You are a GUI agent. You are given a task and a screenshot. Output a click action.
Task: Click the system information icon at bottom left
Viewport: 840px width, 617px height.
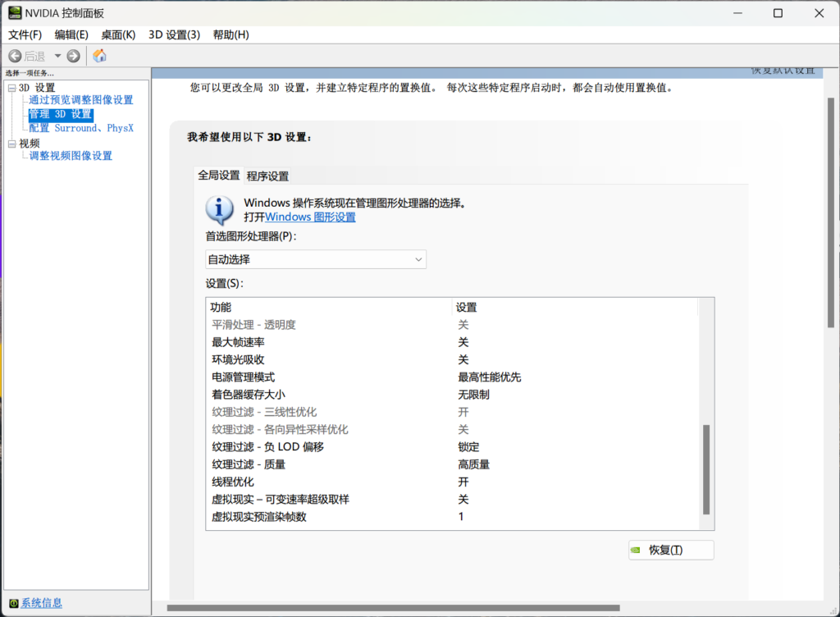[x=13, y=603]
